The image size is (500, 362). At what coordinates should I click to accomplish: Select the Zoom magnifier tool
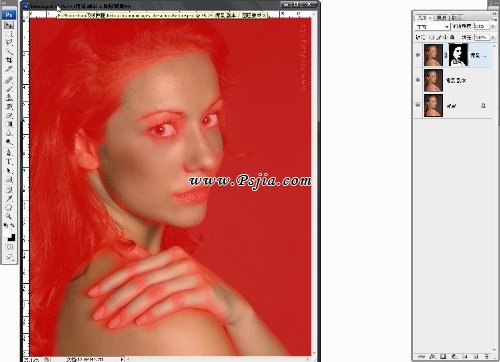pos(9,216)
